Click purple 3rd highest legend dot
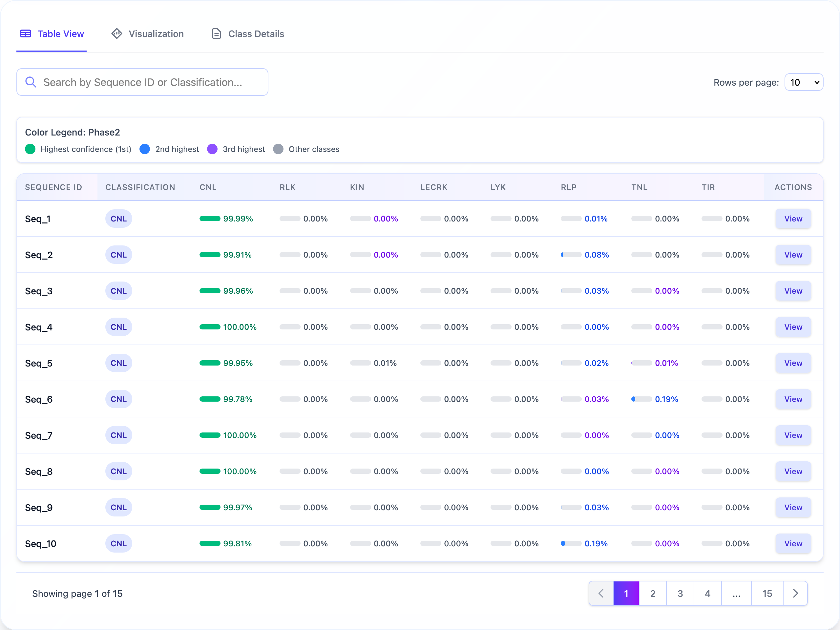Viewport: 840px width, 630px height. point(212,149)
